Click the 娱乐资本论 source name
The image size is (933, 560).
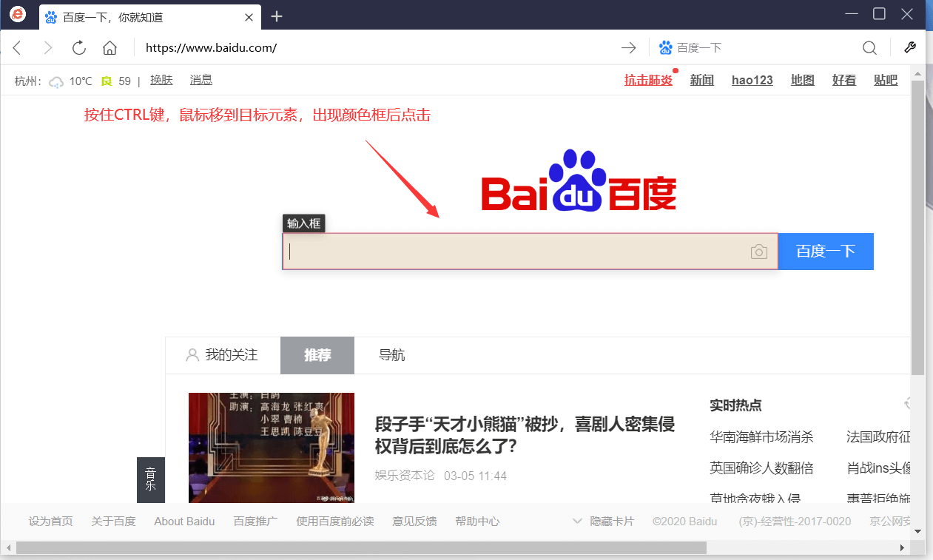click(x=405, y=476)
